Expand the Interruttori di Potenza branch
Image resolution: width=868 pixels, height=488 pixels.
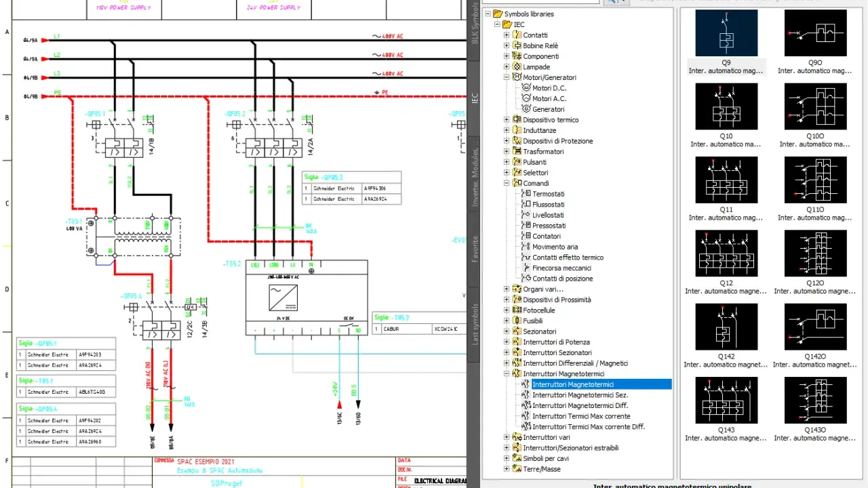point(507,342)
